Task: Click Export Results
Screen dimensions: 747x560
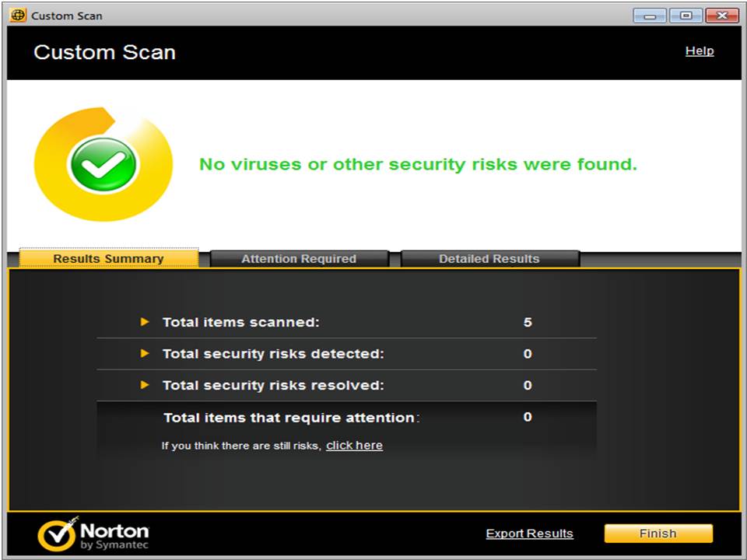Action: coord(529,534)
